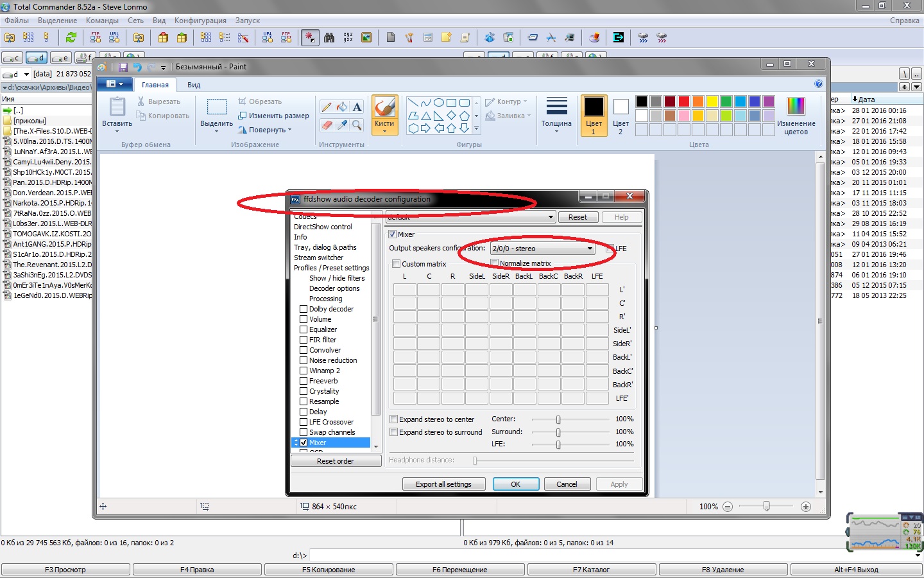Switch to drive e in Total Commander
Screen dimensions: 924x578
point(61,58)
